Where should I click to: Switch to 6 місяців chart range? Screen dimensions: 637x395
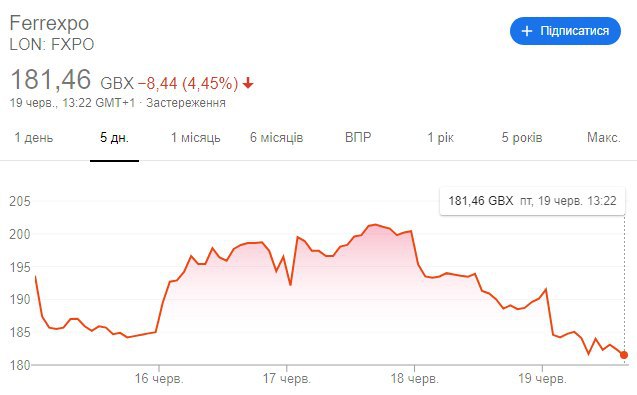(276, 138)
